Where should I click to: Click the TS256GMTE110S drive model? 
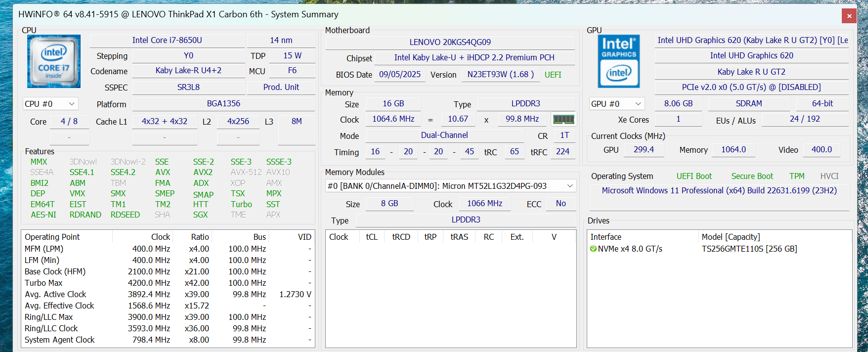click(749, 249)
